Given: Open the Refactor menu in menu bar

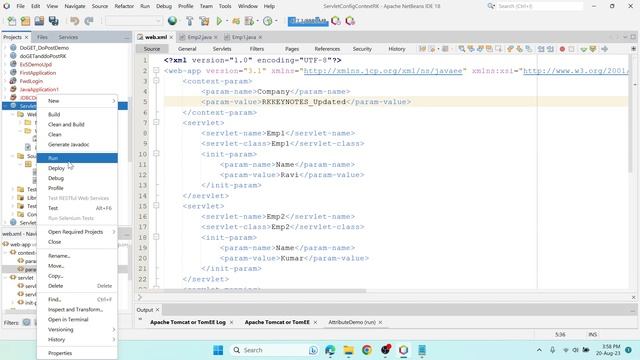Looking at the screenshot, I should [x=124, y=6].
